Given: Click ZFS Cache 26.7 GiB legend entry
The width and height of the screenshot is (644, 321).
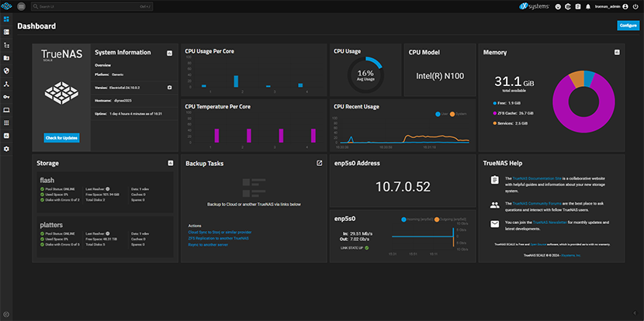Looking at the screenshot, I should pos(513,113).
